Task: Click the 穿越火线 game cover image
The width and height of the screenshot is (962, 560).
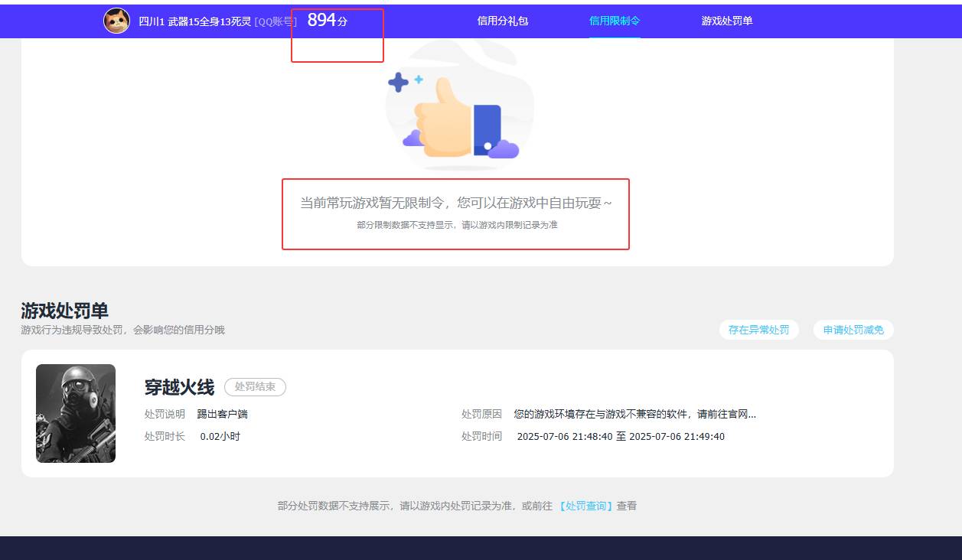Action: click(75, 413)
